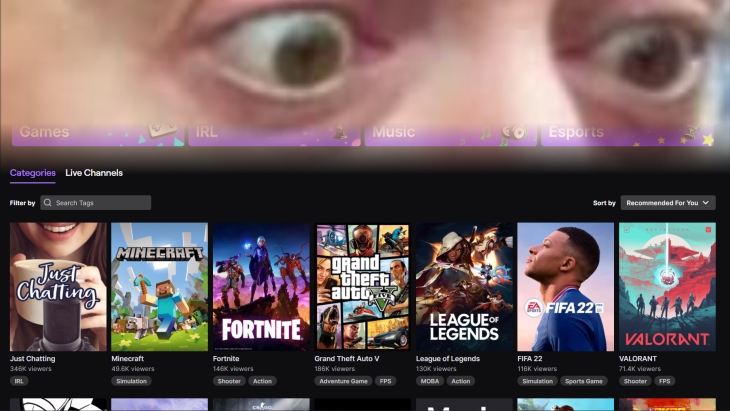Open the Music category banner

(x=451, y=134)
